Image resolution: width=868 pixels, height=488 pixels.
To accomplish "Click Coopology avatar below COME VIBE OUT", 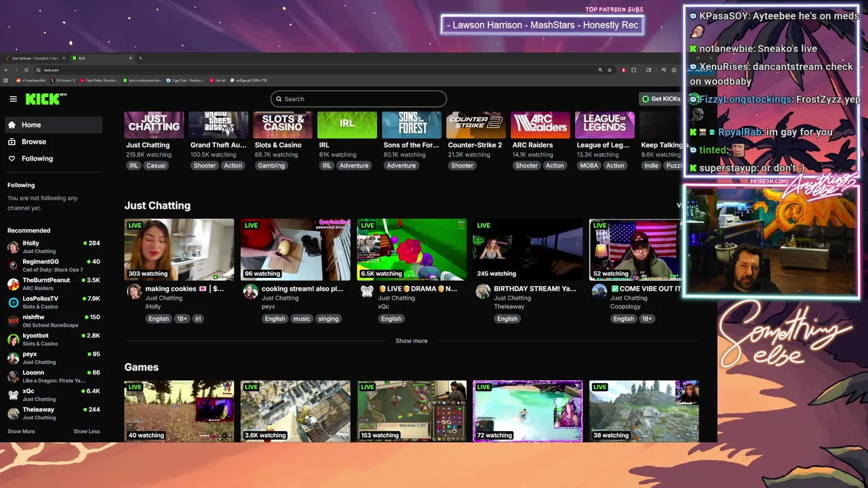I will click(599, 291).
